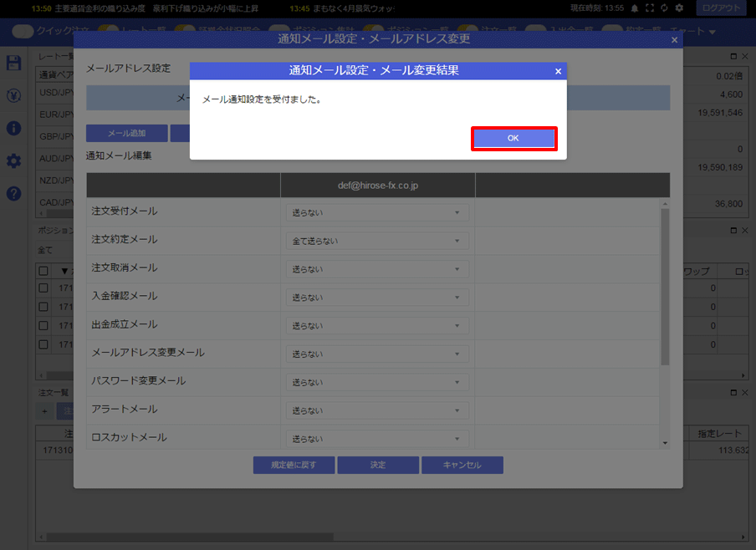Click OK in the result dialog

pyautogui.click(x=513, y=139)
